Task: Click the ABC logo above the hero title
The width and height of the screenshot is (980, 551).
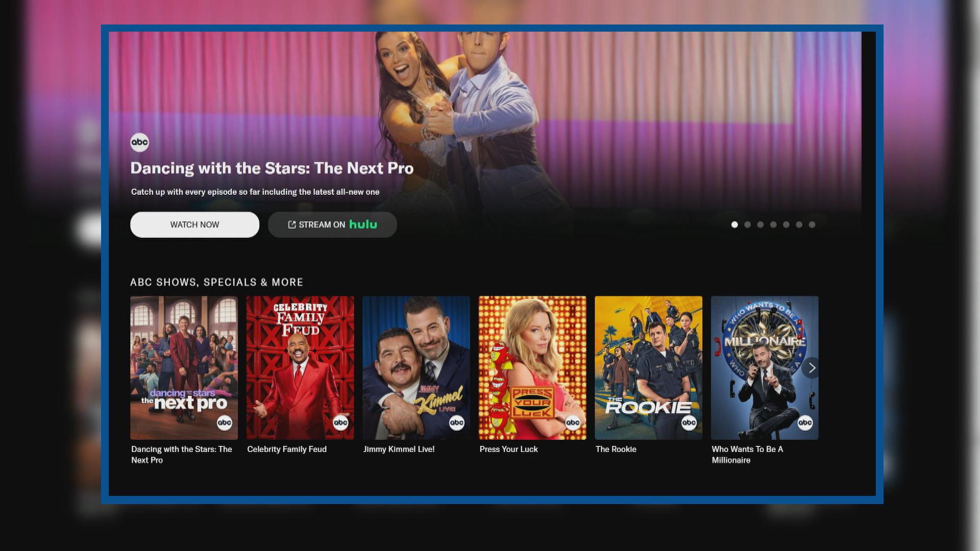Action: (x=139, y=142)
